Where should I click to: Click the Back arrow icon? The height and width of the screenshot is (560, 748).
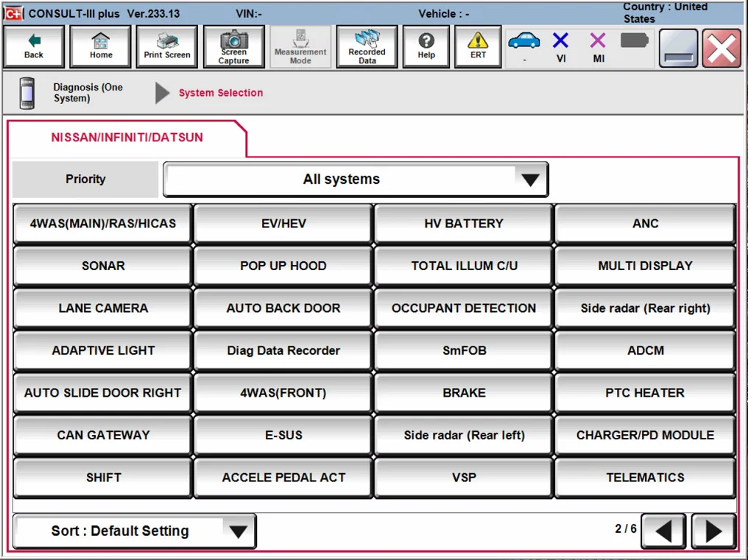point(33,46)
